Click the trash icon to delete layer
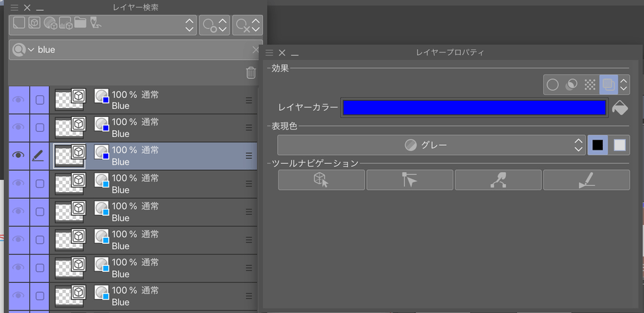Viewport: 644px width, 313px height. click(x=250, y=73)
